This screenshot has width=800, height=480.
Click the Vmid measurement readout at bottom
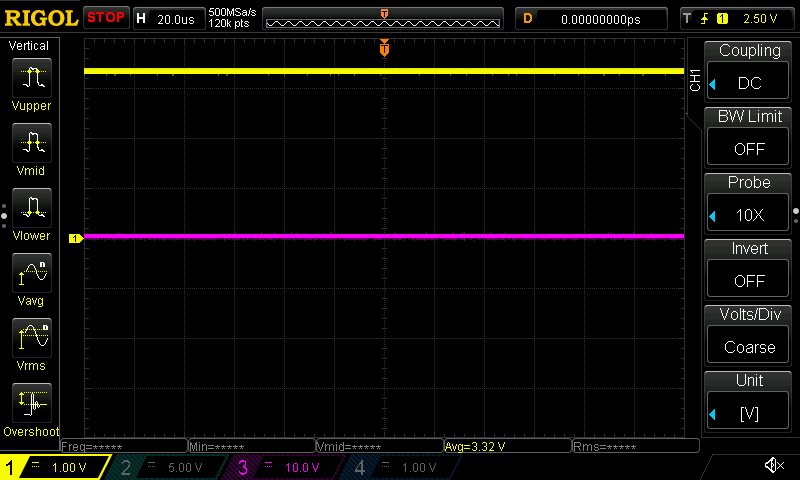click(x=380, y=446)
